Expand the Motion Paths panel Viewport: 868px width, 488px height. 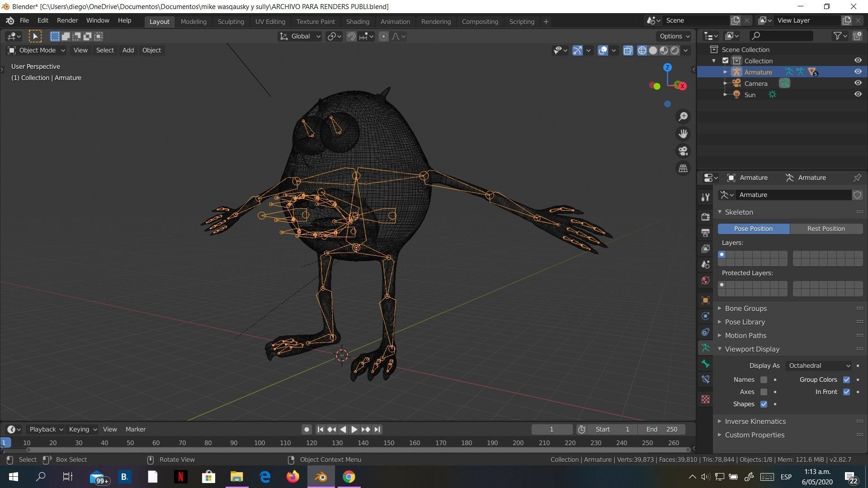(745, 336)
